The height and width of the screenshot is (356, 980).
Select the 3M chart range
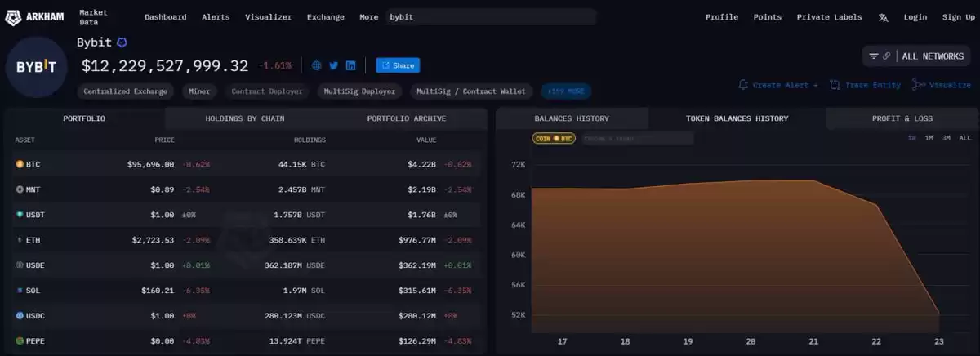pos(947,138)
